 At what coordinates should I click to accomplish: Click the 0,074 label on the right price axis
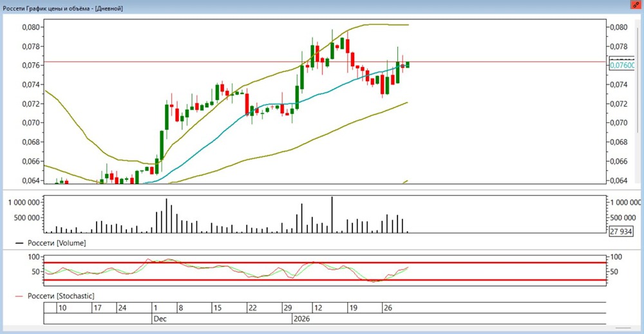pos(619,84)
